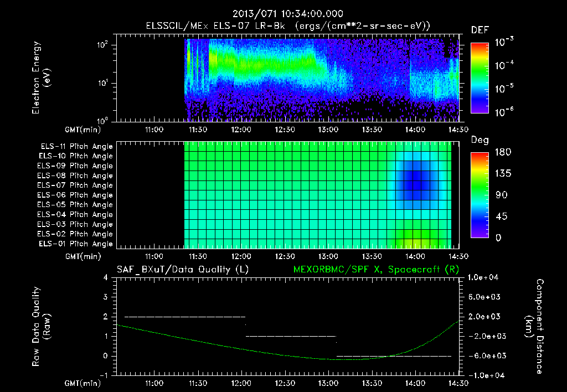The height and width of the screenshot is (392, 567).
Task: Click the 10⁻⁵ tick label on DEF scale
Action: click(x=504, y=88)
